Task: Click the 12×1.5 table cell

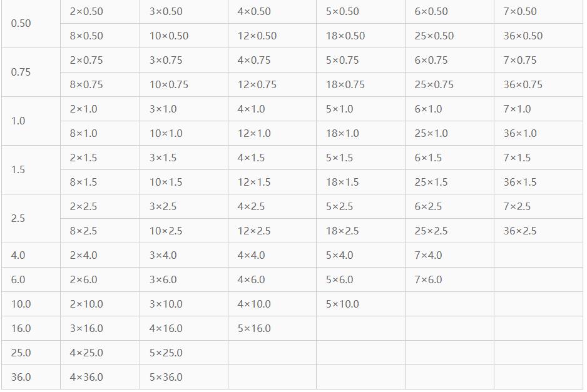Action: (254, 182)
